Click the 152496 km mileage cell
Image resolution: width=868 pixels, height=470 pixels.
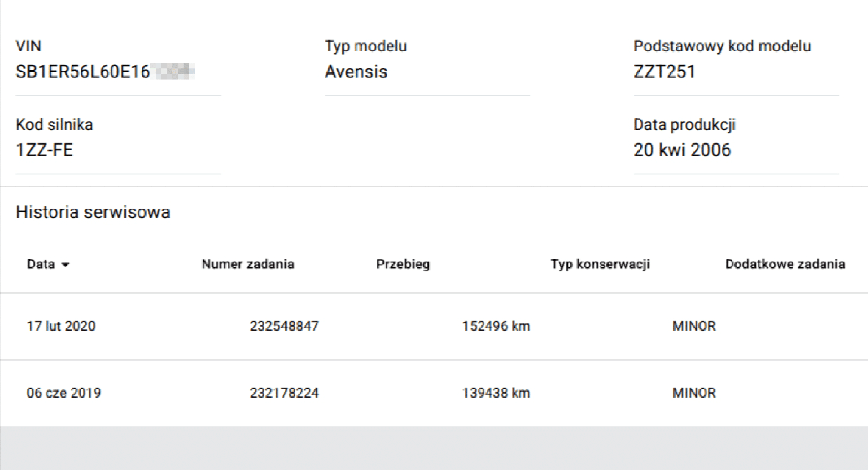[496, 326]
